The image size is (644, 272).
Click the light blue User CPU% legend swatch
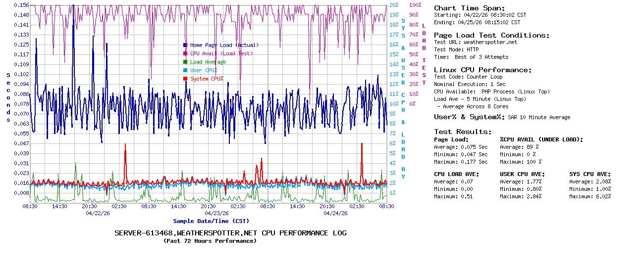point(185,70)
